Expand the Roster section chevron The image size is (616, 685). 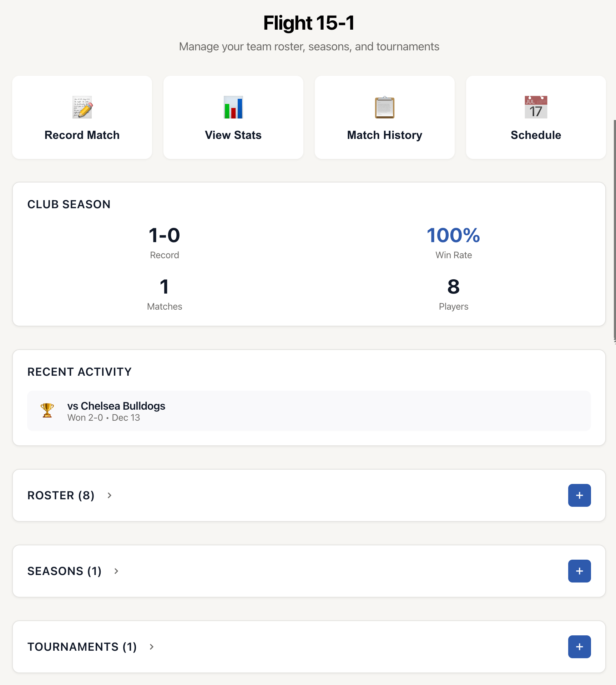[x=110, y=495]
